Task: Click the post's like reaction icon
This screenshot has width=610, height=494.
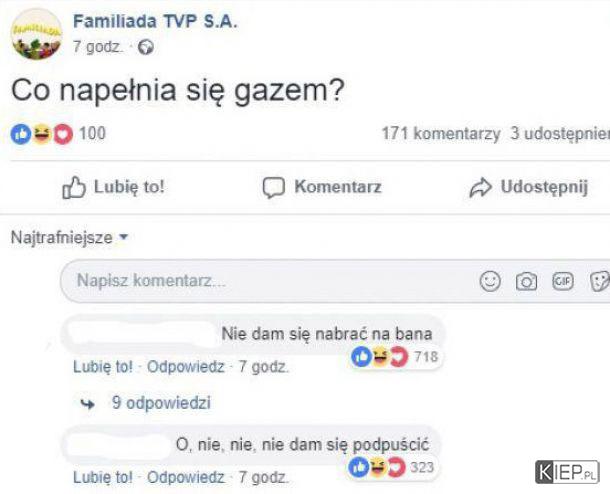Action: 21,134
